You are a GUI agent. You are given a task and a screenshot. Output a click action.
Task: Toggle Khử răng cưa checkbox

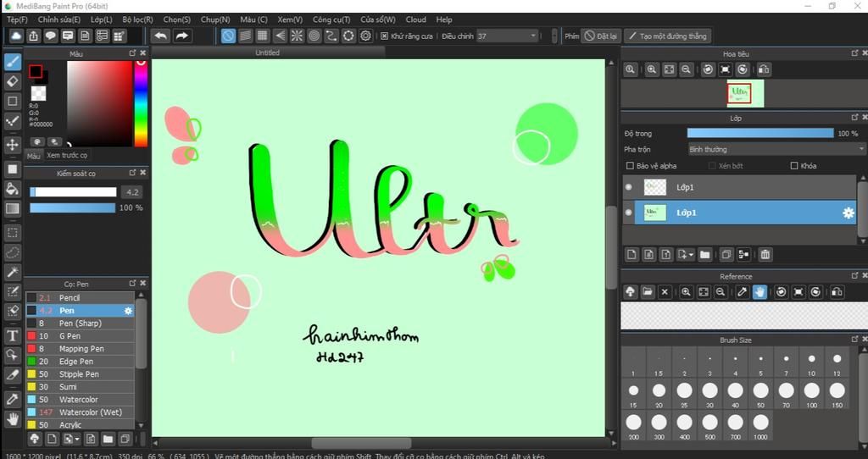384,36
